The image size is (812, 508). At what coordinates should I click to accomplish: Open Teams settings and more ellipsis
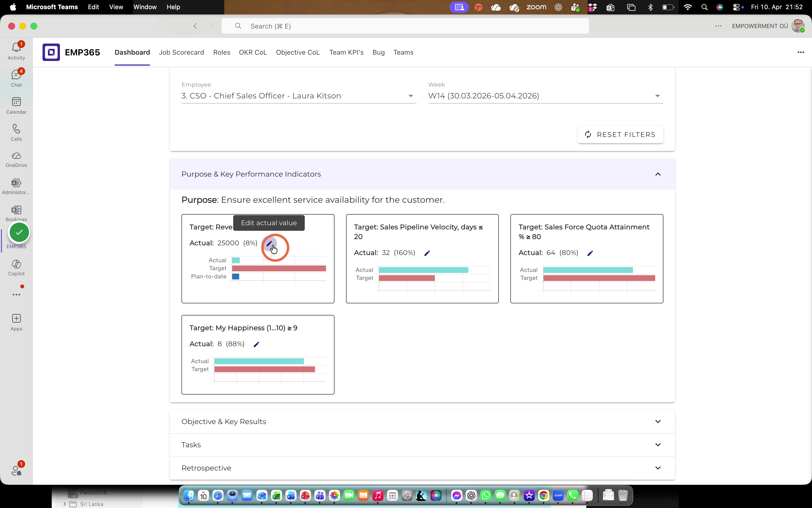[718, 26]
